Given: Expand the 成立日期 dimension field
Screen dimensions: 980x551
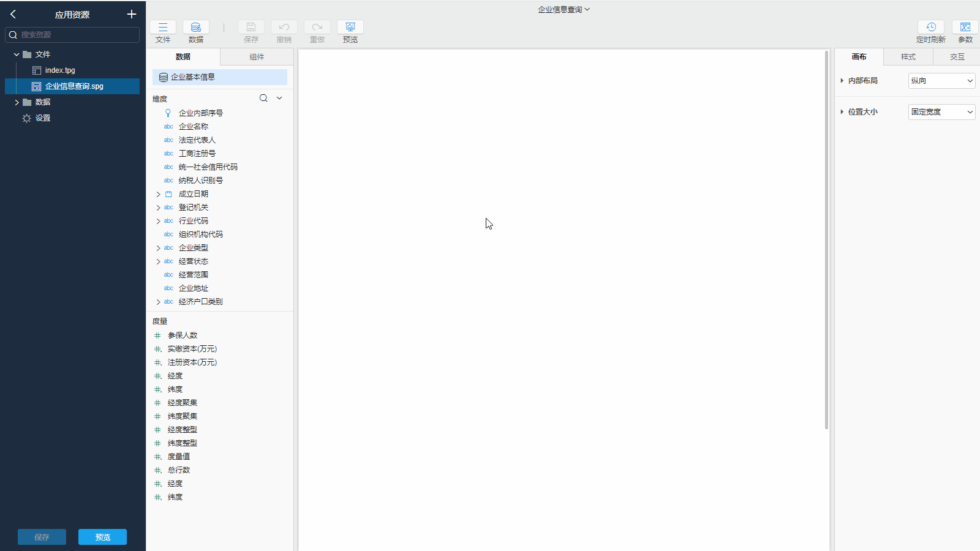Looking at the screenshot, I should [x=158, y=194].
